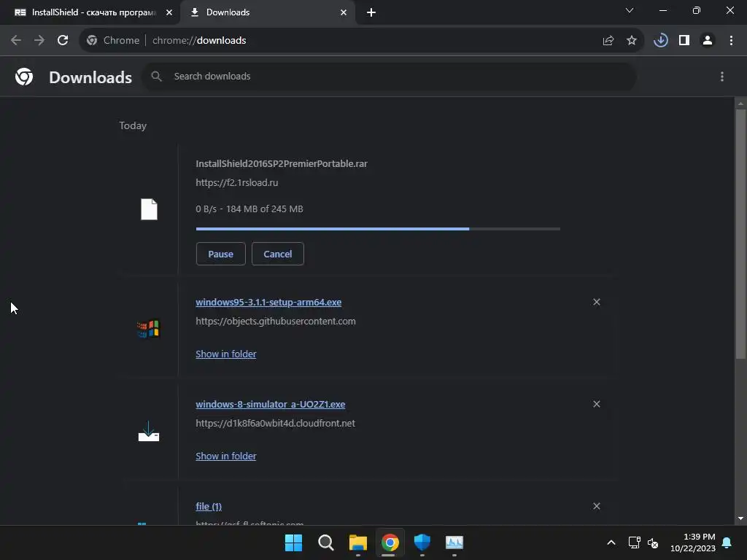The image size is (747, 560).
Task: Open the Chrome downloads bubble icon
Action: point(661,41)
